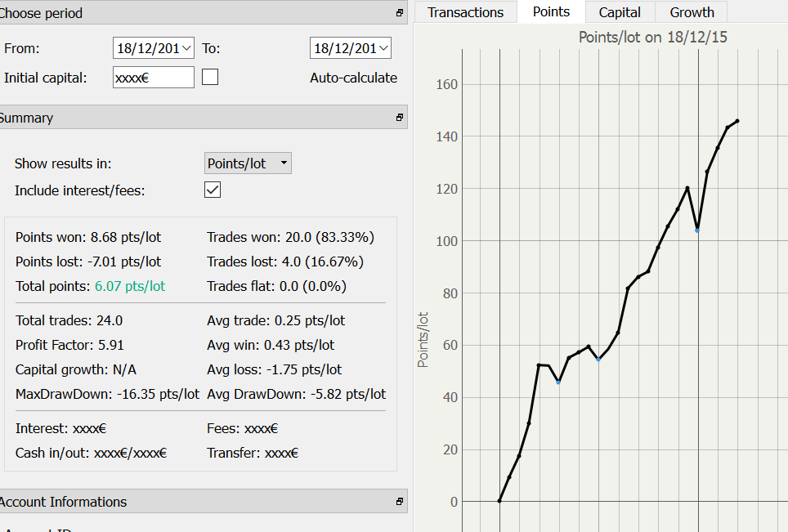Undock the Choose period panel
The image size is (788, 532).
[x=400, y=13]
